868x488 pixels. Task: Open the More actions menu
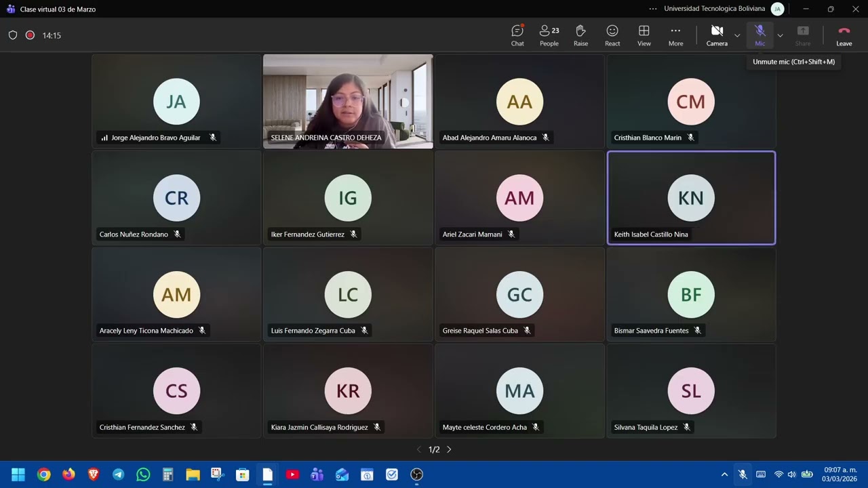675,35
